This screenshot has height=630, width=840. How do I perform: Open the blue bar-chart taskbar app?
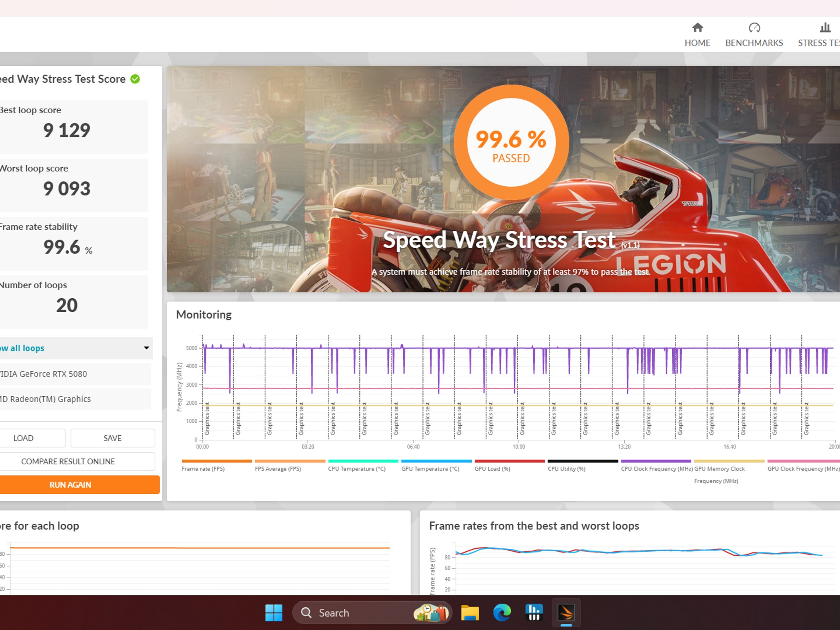coord(534,613)
